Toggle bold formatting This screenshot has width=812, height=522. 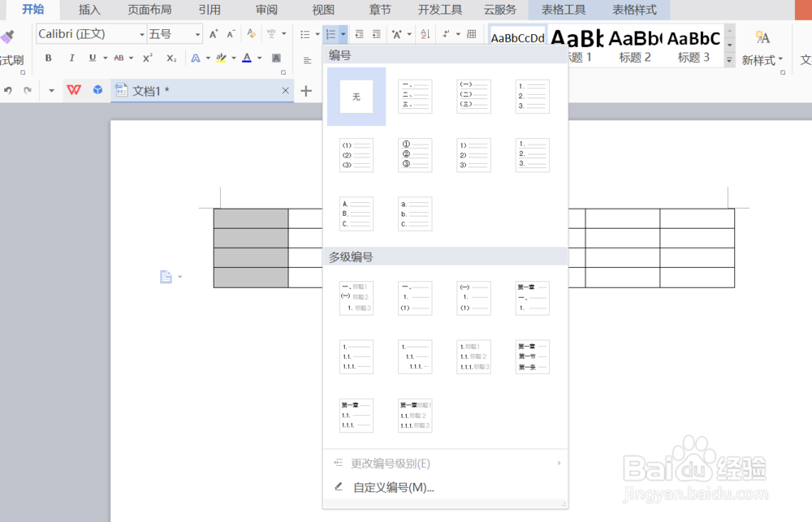(49, 58)
